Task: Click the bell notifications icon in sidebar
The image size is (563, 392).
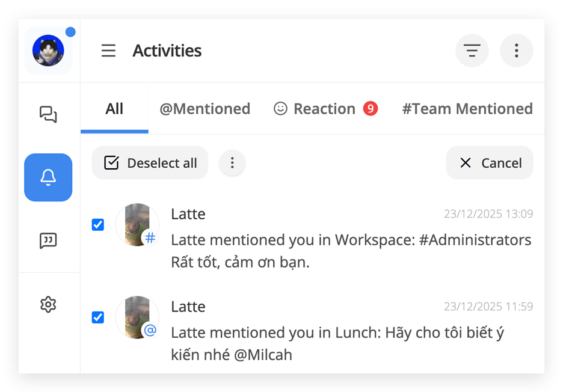Action: pos(48,177)
